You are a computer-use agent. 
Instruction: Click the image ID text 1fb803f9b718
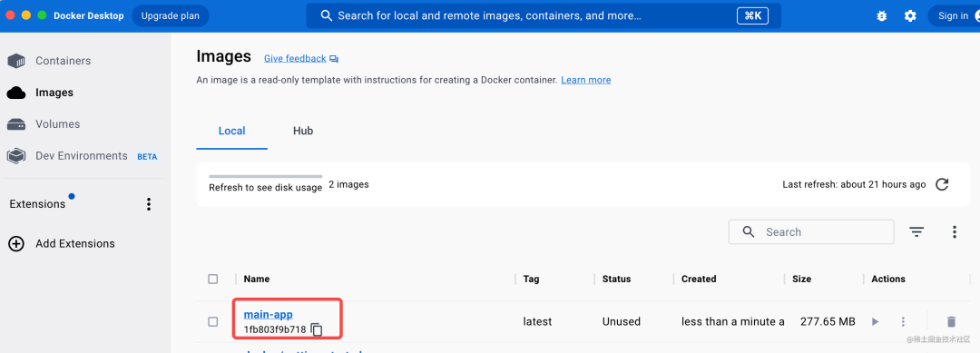275,329
